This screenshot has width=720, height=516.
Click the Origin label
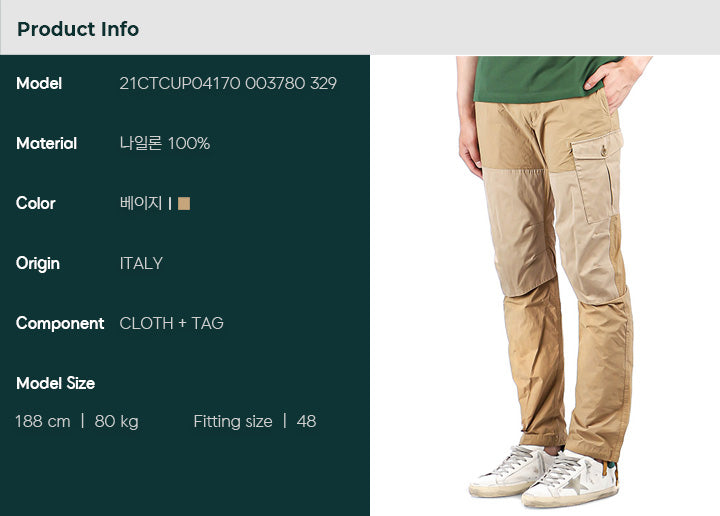click(x=38, y=264)
